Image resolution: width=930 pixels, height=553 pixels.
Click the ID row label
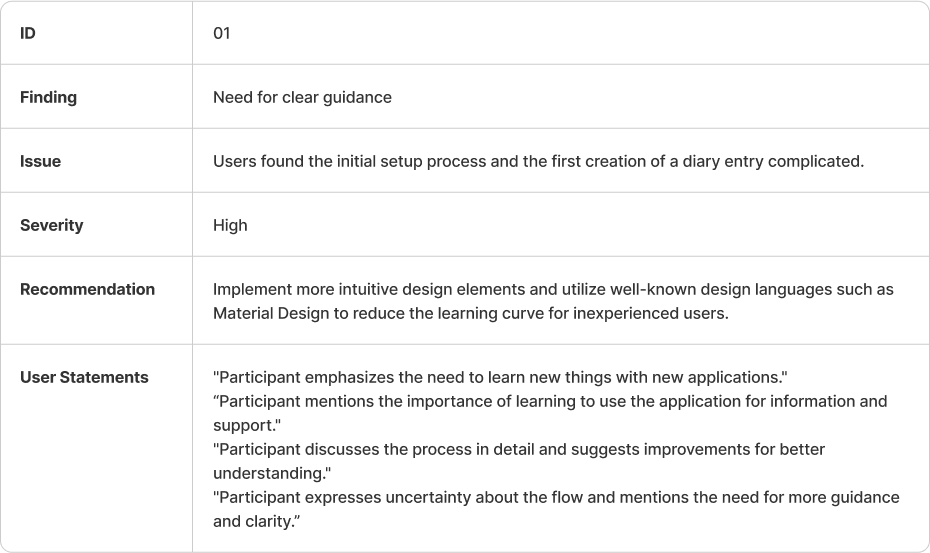pyautogui.click(x=28, y=33)
